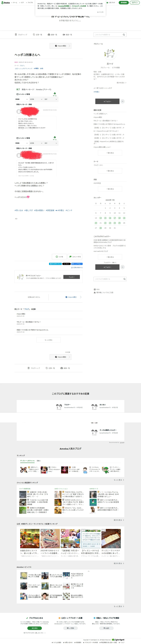Screen dimensions: 141x644
Task: Open the more options dots beside upper follow
Action: click(122, 101)
